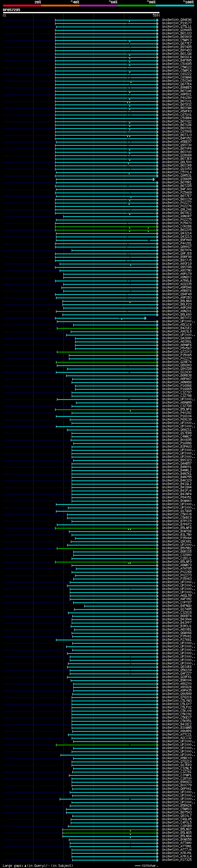Viewport: 197px width, 868px height.
Task: Select hit UniRef100_C5YZA9
Action: pyautogui.click(x=177, y=81)
